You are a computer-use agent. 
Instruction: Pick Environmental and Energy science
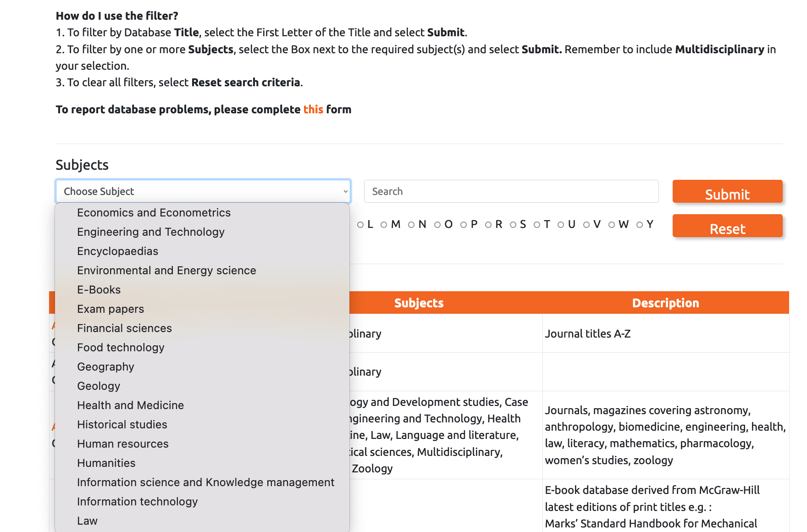202,271
